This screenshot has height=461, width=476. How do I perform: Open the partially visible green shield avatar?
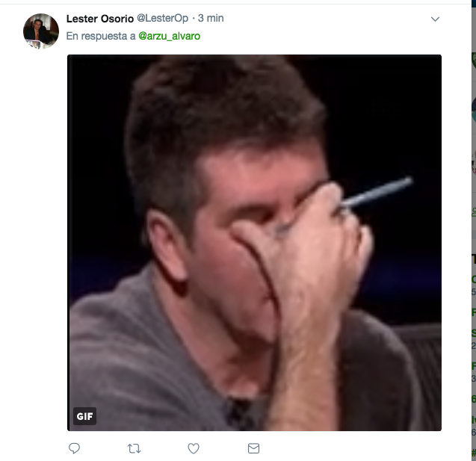[474, 60]
